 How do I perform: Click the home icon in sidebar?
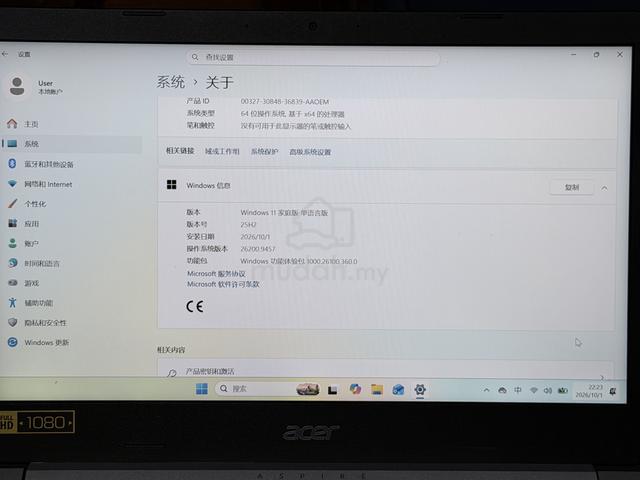(x=12, y=123)
